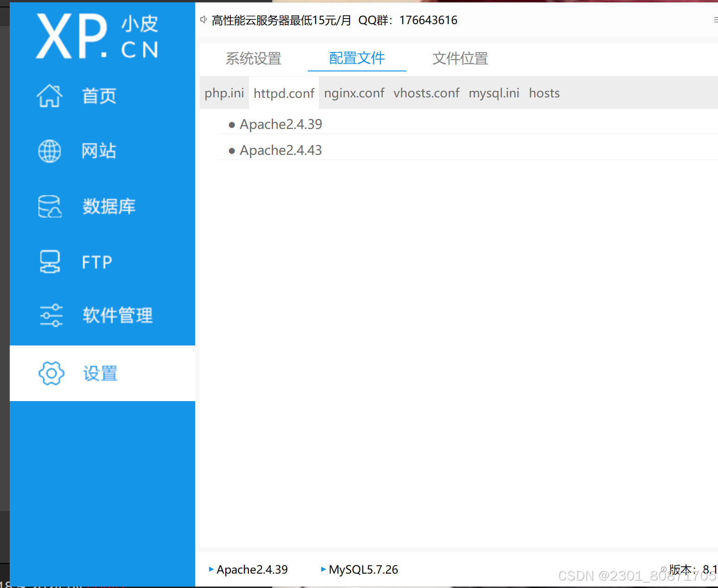Click the settings gear icon
The height and width of the screenshot is (588, 718).
(x=51, y=373)
